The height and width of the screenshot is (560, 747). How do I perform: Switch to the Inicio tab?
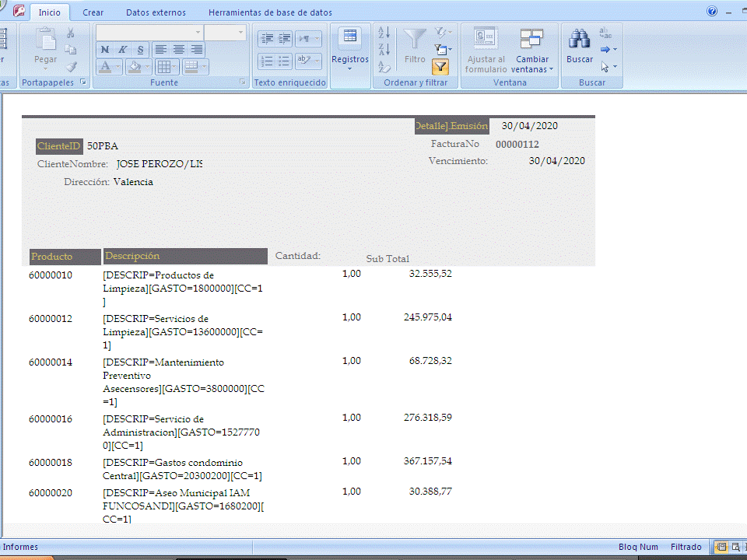pyautogui.click(x=50, y=12)
